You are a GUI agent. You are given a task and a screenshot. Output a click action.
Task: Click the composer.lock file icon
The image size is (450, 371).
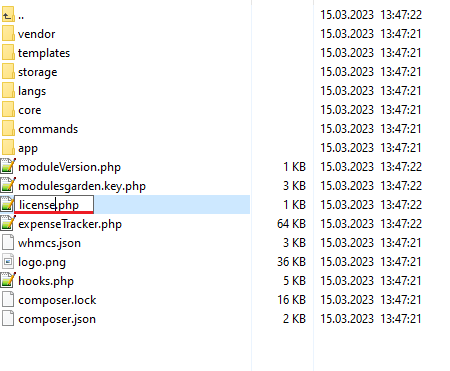click(x=8, y=300)
